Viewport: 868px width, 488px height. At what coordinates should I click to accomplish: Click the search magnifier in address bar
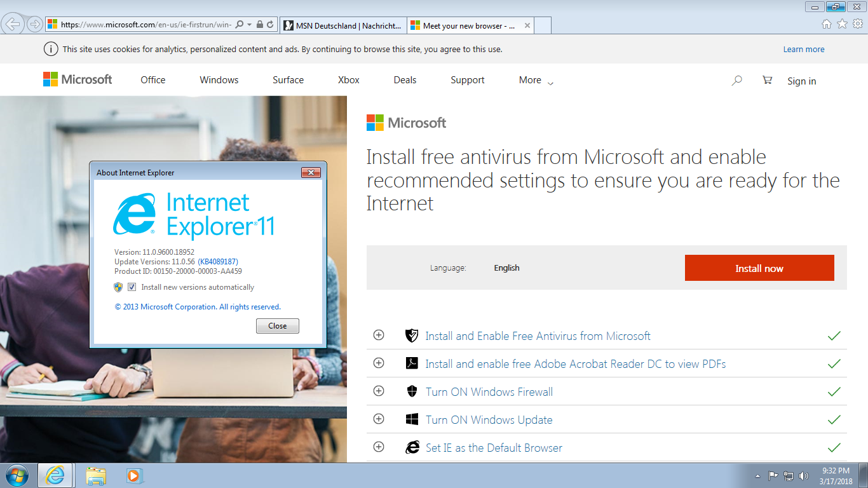(x=240, y=25)
